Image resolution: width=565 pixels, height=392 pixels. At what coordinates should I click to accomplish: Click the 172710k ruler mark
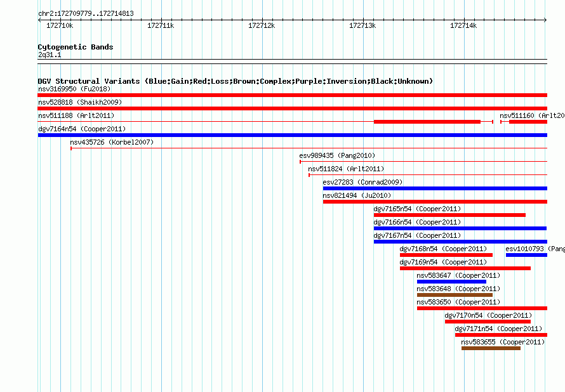pos(60,25)
